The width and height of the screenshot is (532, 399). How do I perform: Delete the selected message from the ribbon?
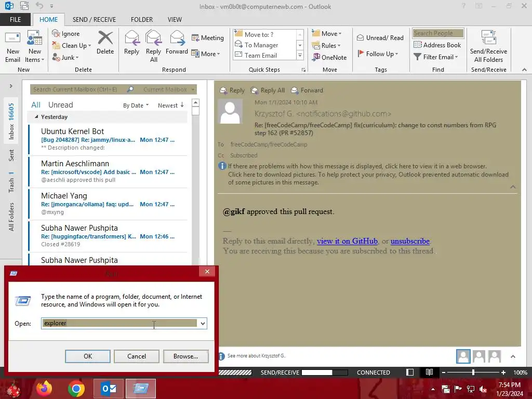pyautogui.click(x=105, y=43)
